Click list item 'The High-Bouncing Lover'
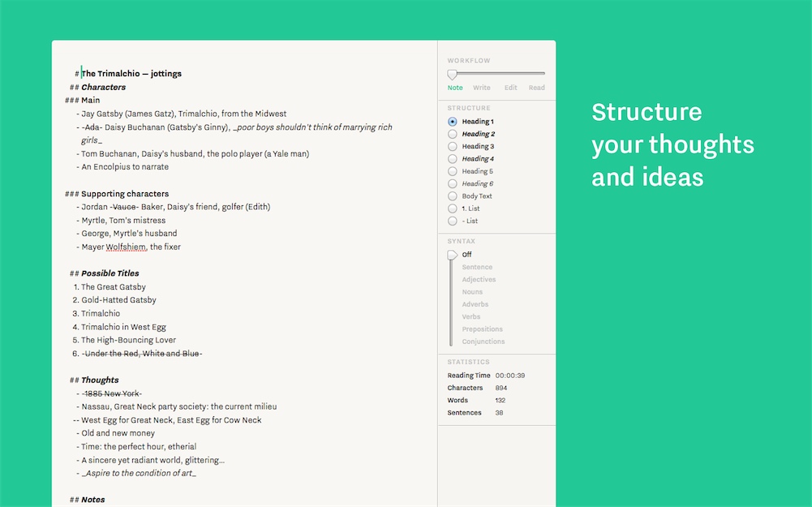Screen dimensions: 812x507 [x=128, y=340]
